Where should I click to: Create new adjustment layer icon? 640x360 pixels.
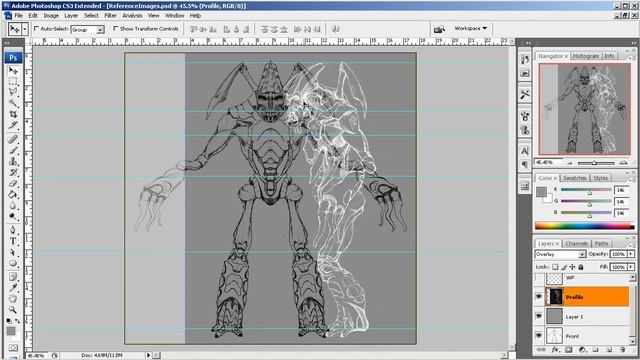[x=582, y=350]
